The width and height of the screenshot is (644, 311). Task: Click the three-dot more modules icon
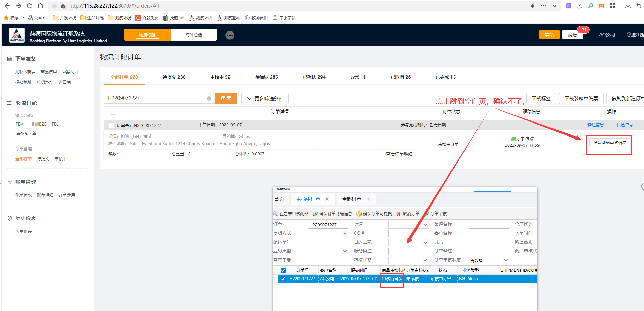[x=230, y=35]
